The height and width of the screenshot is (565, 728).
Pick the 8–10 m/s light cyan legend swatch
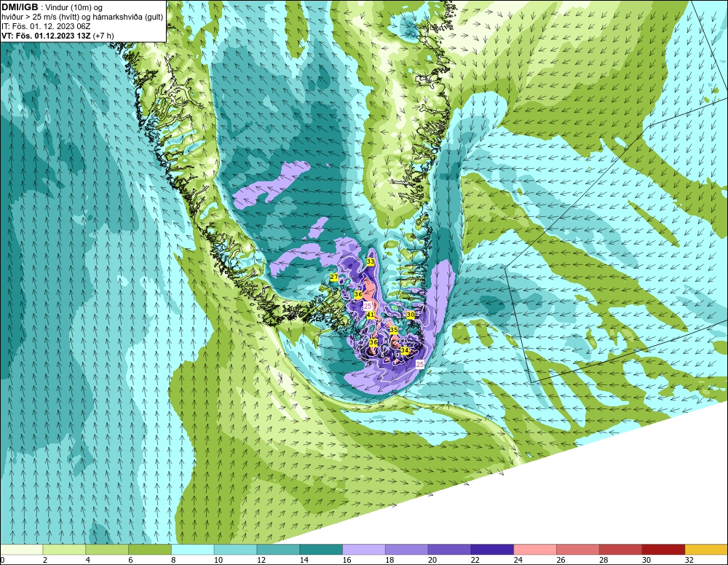[x=193, y=550]
